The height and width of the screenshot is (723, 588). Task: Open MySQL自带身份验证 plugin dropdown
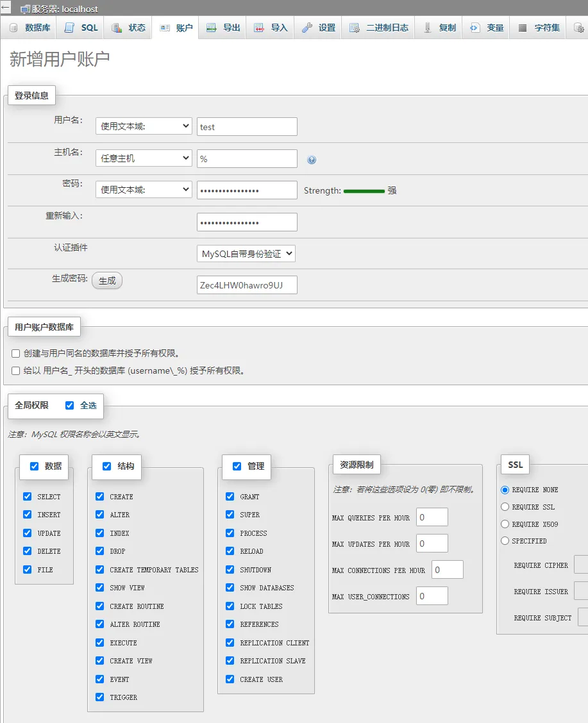(246, 254)
